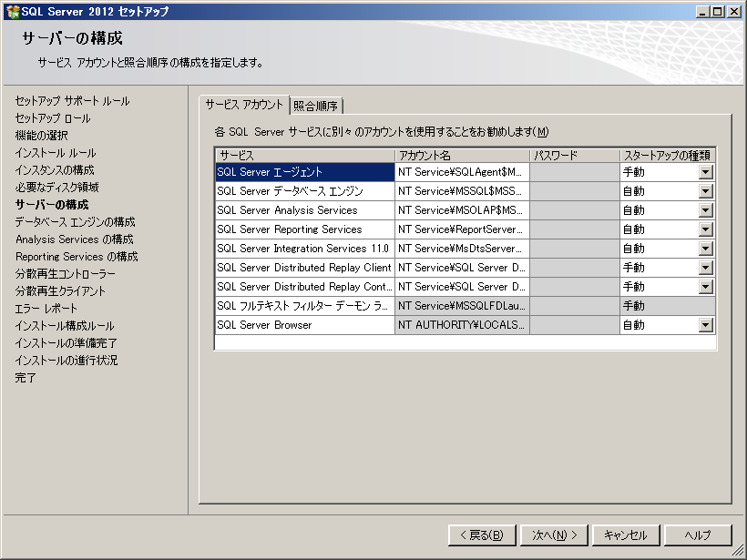Open help with the ヘルプ button
Viewport: 747px width, 560px height.
[x=698, y=535]
